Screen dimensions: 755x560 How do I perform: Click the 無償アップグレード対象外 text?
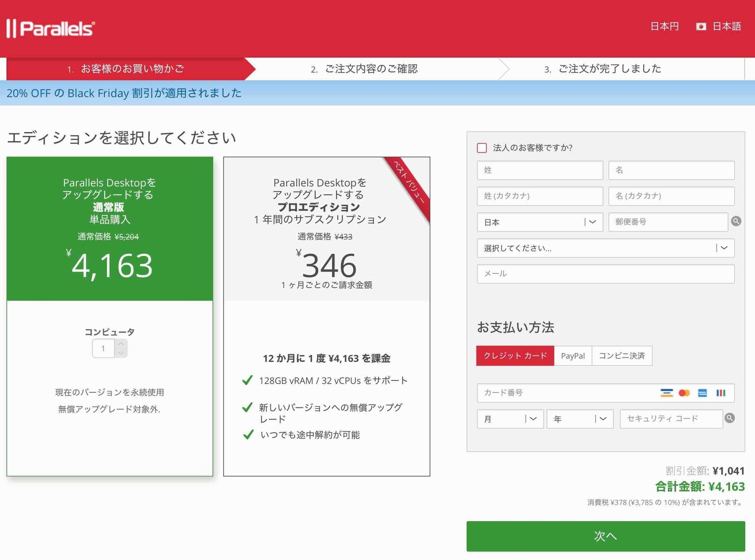[x=109, y=409]
